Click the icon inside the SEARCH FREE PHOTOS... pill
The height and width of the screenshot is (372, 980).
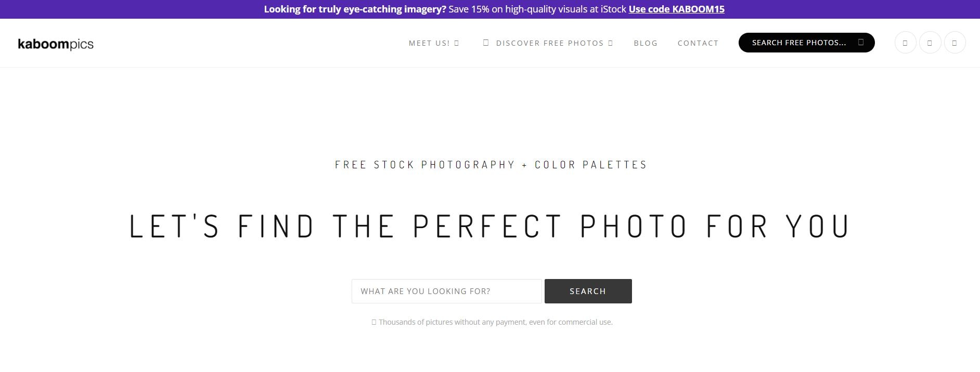point(861,42)
